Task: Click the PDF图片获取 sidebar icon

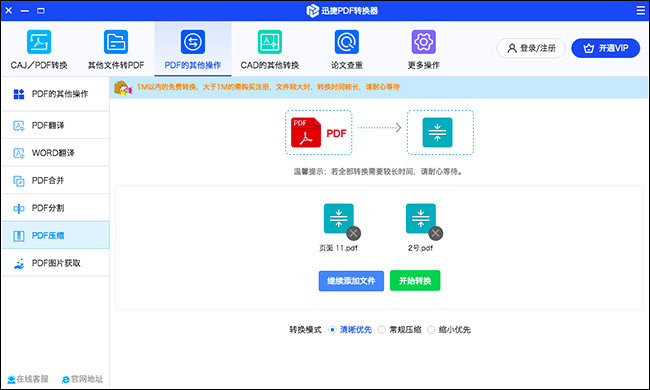Action: (19, 263)
